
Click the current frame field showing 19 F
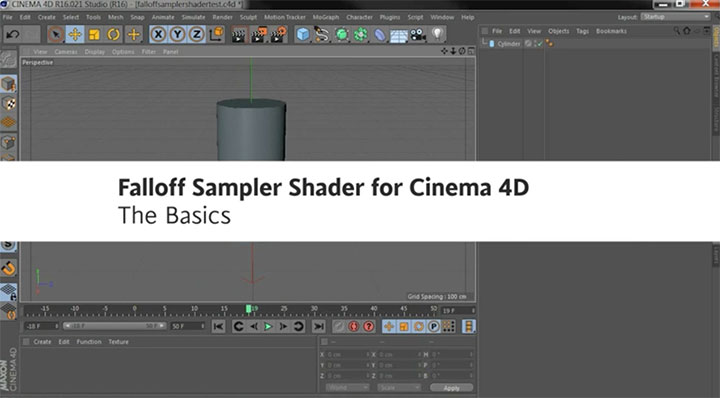pos(458,311)
